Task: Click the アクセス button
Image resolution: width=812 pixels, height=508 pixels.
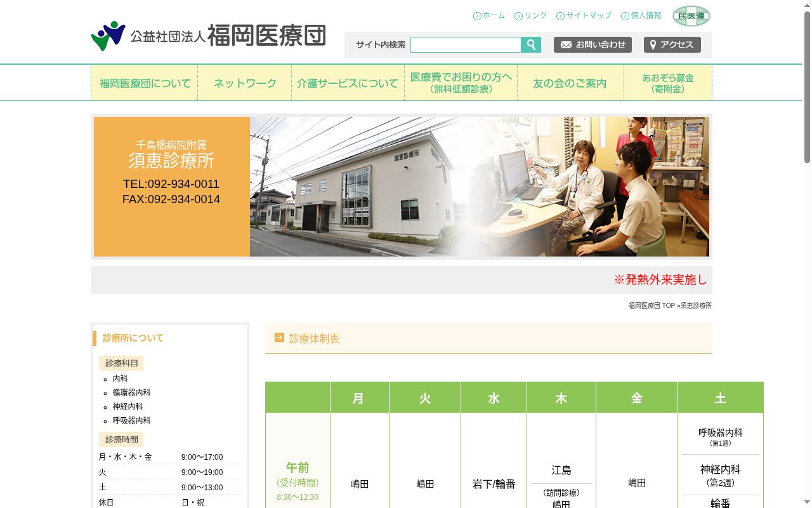Action: point(672,44)
